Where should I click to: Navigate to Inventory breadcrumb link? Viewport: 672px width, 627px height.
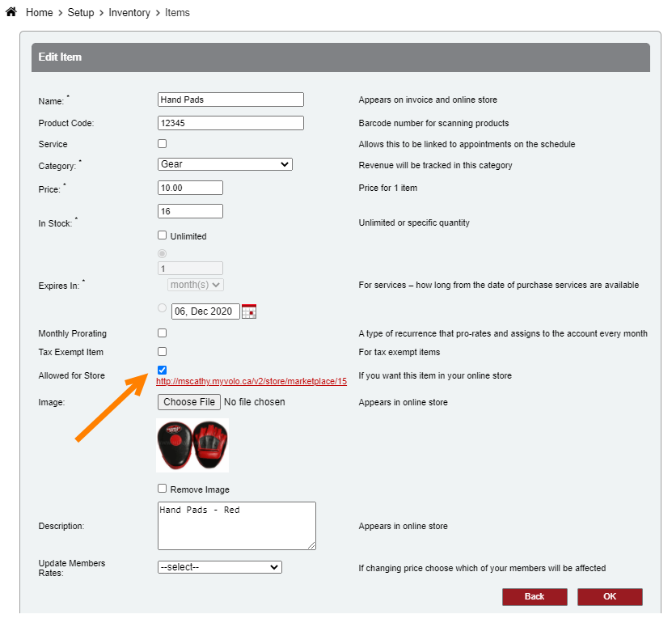click(x=129, y=13)
